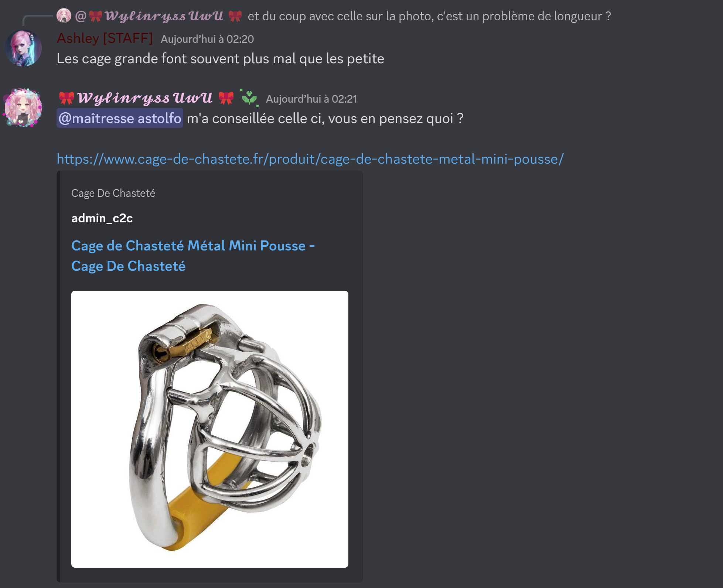Open the cage-de-chastete.fr URL link
Screen dimensions: 723x588
(x=310, y=159)
